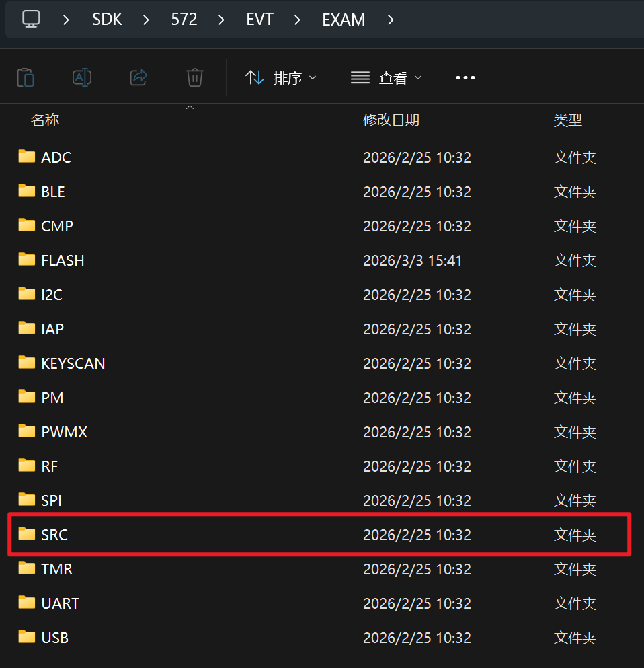Image resolution: width=644 pixels, height=668 pixels.
Task: Select the USB folder name
Action: click(x=55, y=638)
